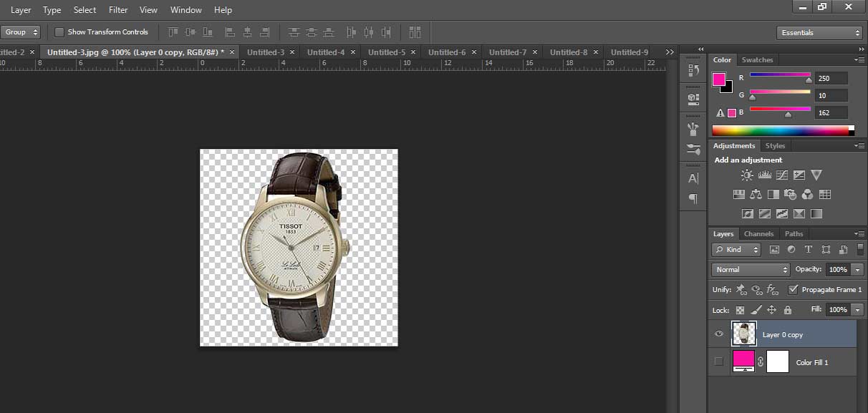Uncheck Propagate Frame 1

[793, 290]
